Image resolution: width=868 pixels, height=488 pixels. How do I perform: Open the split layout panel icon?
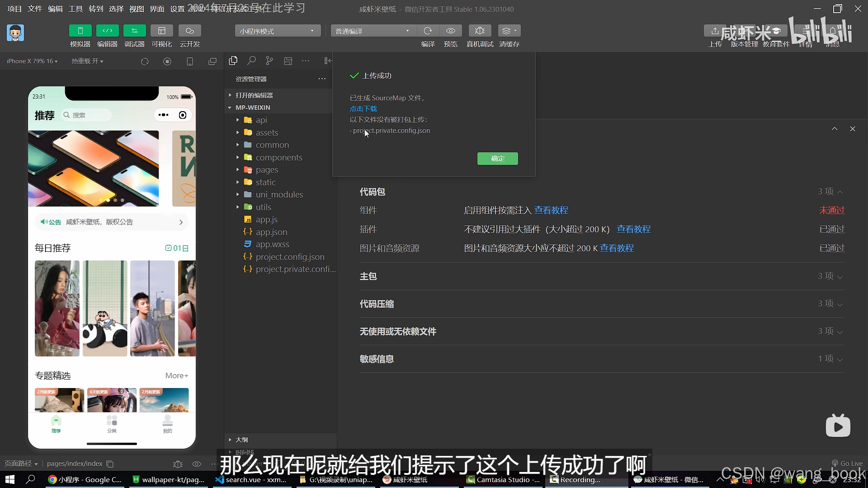[x=288, y=61]
